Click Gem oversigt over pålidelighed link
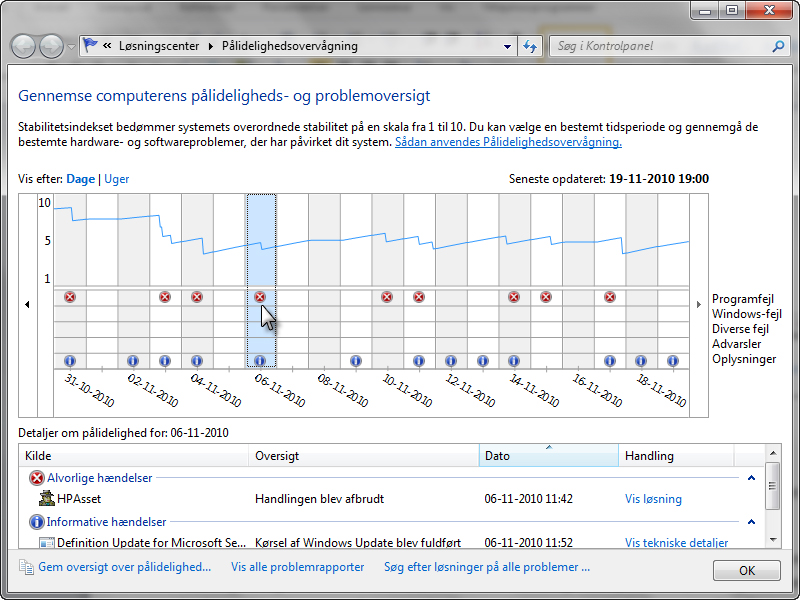800x600 pixels. [124, 567]
